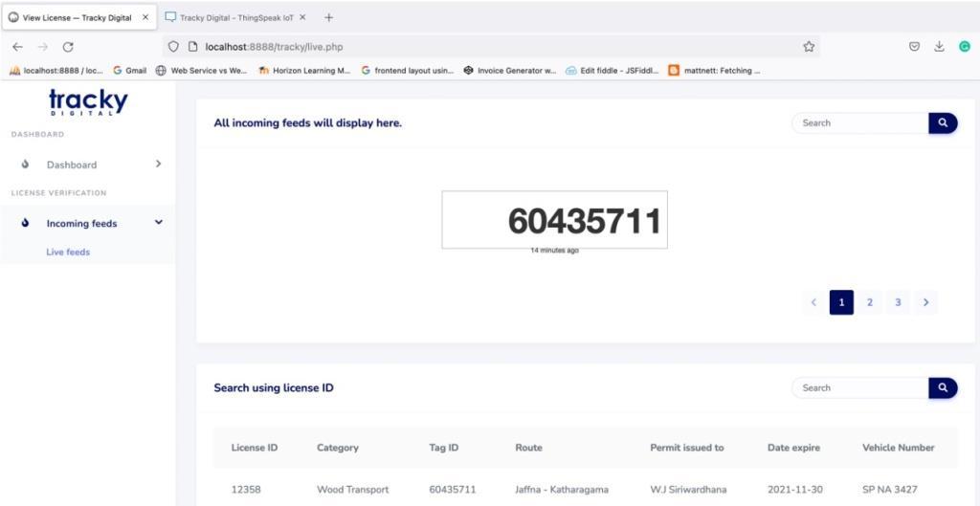Open frontend layout usin... bookmark
This screenshot has width=980, height=506.
pyautogui.click(x=408, y=71)
